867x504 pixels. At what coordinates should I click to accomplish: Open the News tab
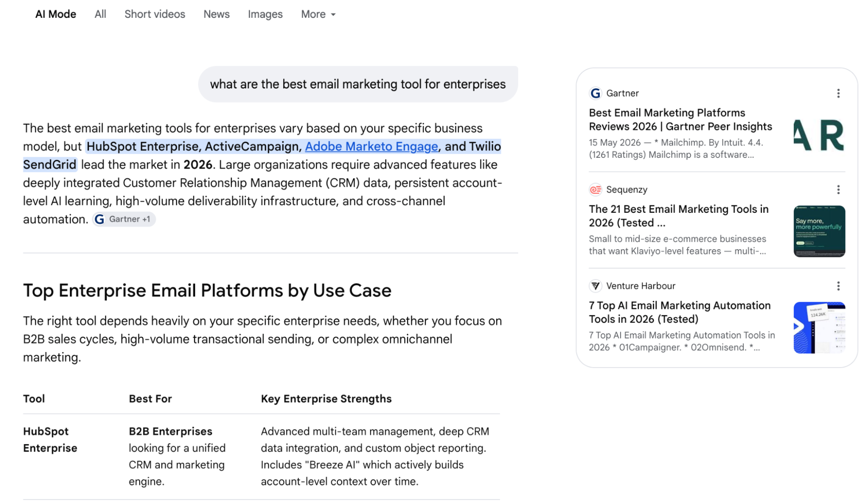pyautogui.click(x=216, y=14)
